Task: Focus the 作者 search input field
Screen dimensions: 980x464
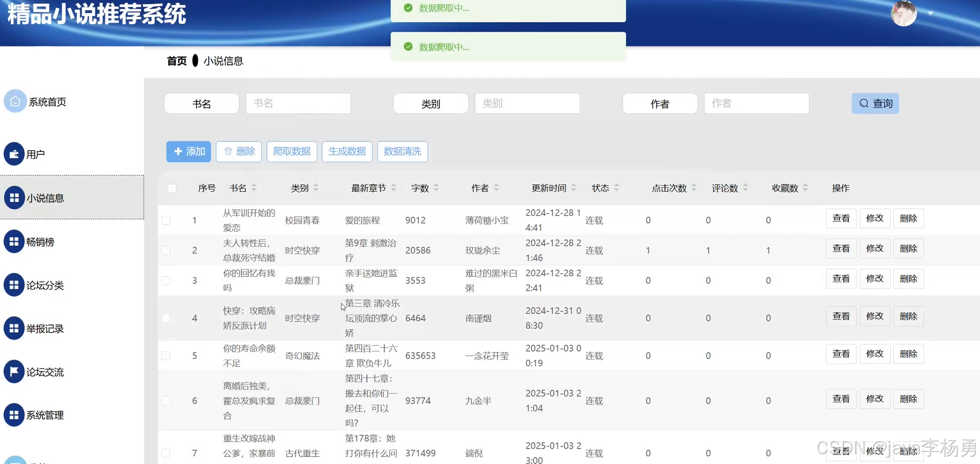Action: [x=757, y=103]
